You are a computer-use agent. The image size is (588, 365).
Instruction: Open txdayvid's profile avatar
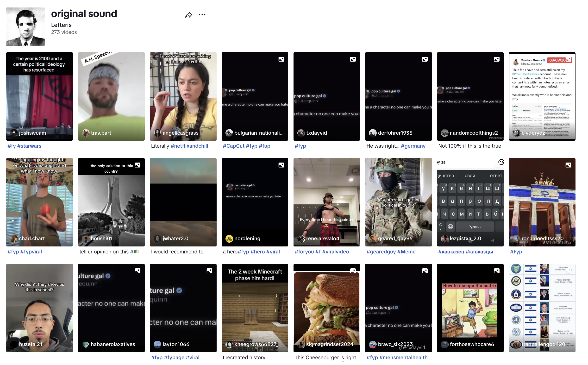[301, 133]
